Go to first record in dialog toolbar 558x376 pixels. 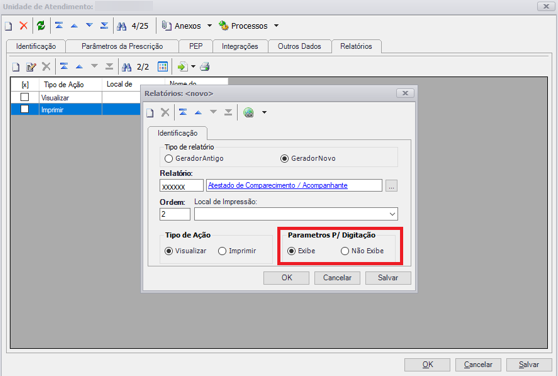tap(183, 112)
